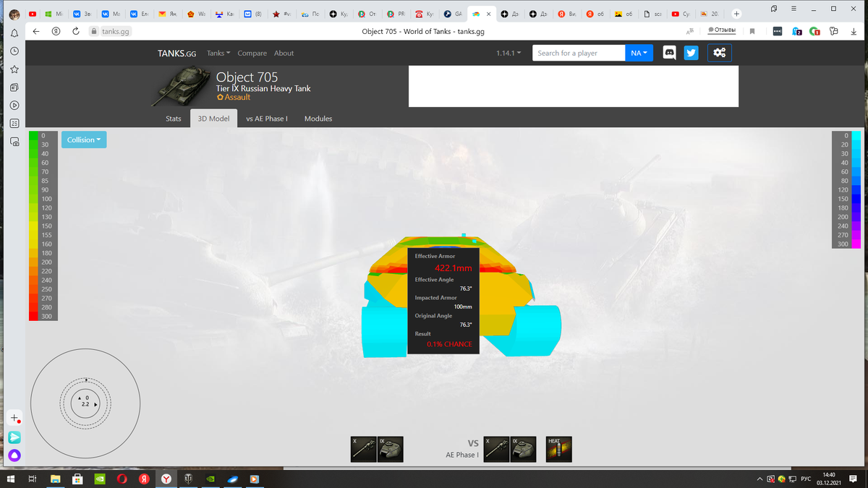Image resolution: width=868 pixels, height=488 pixels.
Task: Open the About page link
Action: pos(284,53)
